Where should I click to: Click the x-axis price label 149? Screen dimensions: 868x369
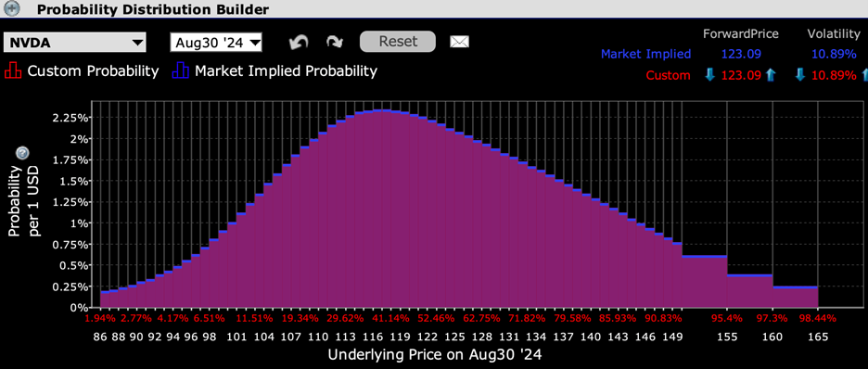point(673,337)
